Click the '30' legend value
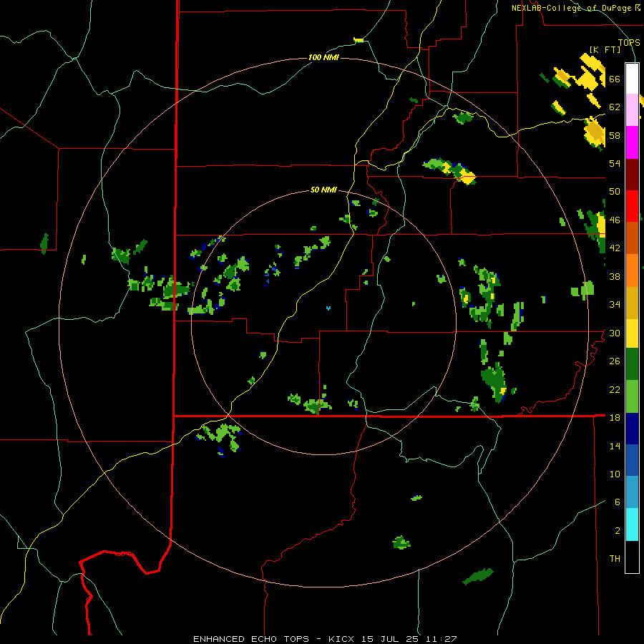644x644 pixels. click(x=615, y=333)
